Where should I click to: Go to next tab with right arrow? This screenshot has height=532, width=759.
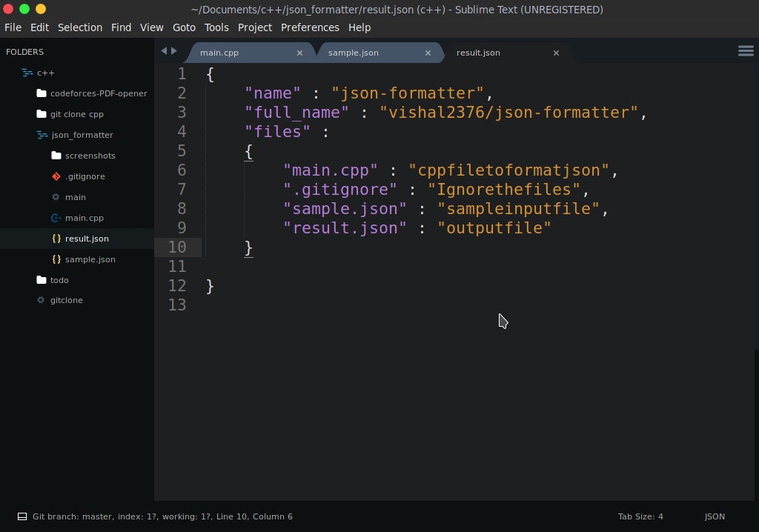pos(174,51)
